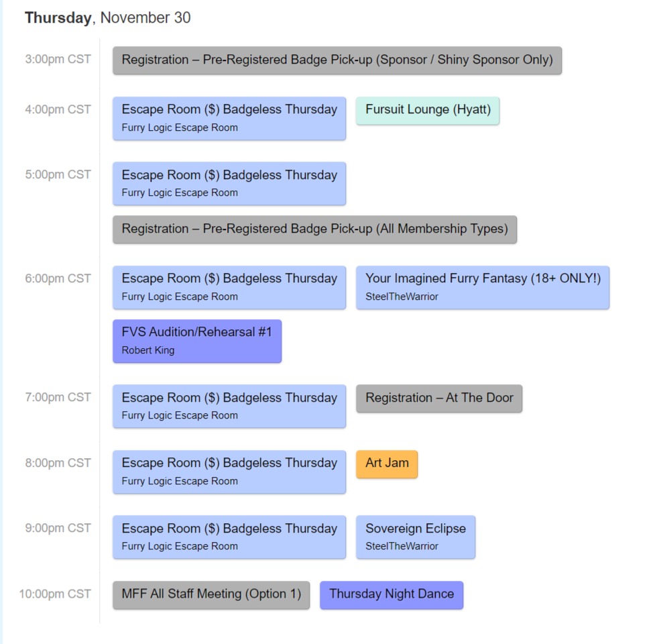Click the Thursday, November 30 date heading

click(108, 18)
